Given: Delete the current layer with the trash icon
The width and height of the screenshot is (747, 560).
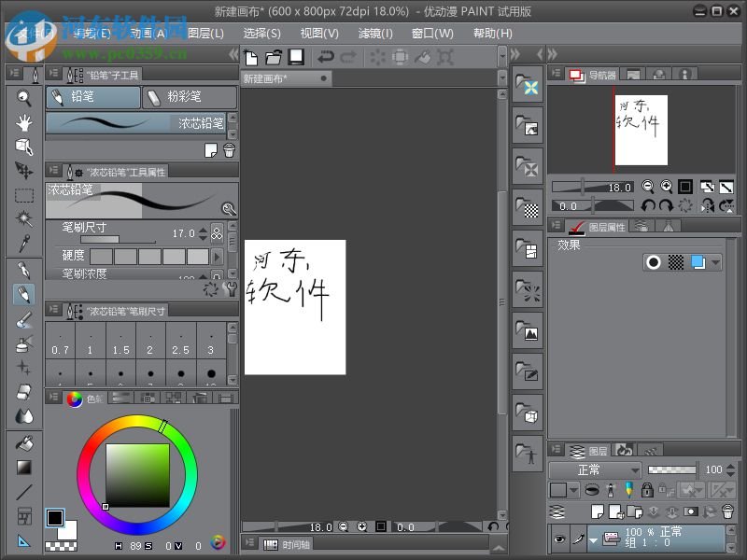Looking at the screenshot, I should coord(728,511).
